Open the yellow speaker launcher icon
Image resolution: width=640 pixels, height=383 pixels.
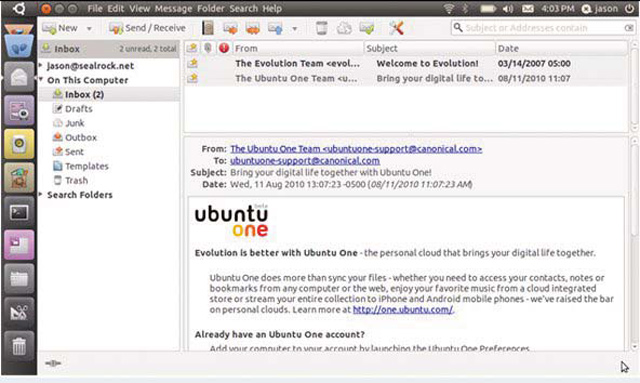pyautogui.click(x=19, y=144)
